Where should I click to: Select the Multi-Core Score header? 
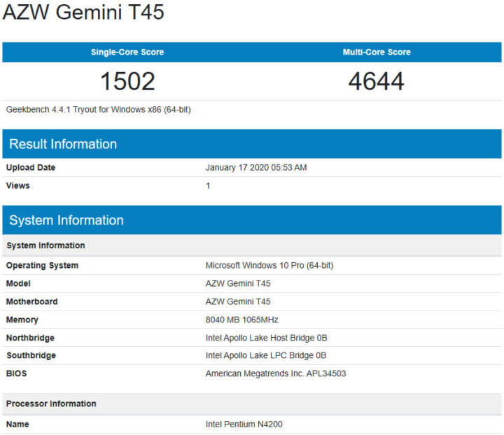pos(377,52)
